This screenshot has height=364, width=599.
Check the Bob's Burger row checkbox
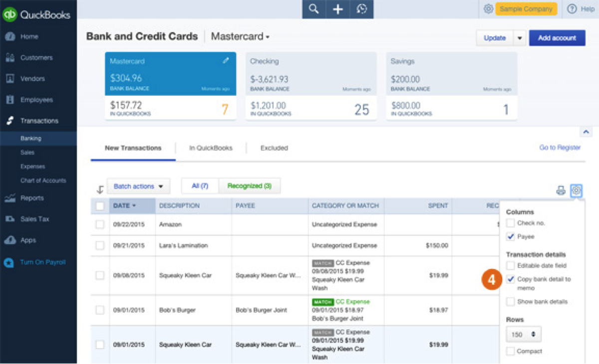pos(100,310)
